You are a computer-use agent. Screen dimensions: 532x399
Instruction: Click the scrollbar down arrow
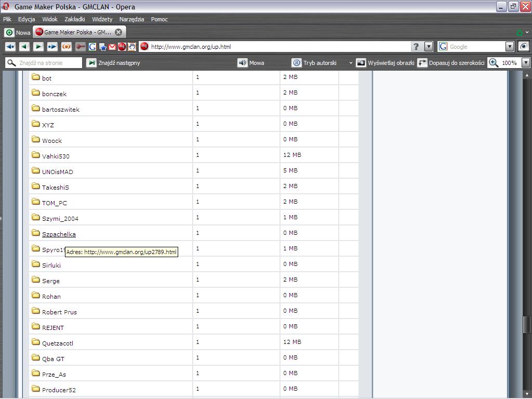(527, 394)
